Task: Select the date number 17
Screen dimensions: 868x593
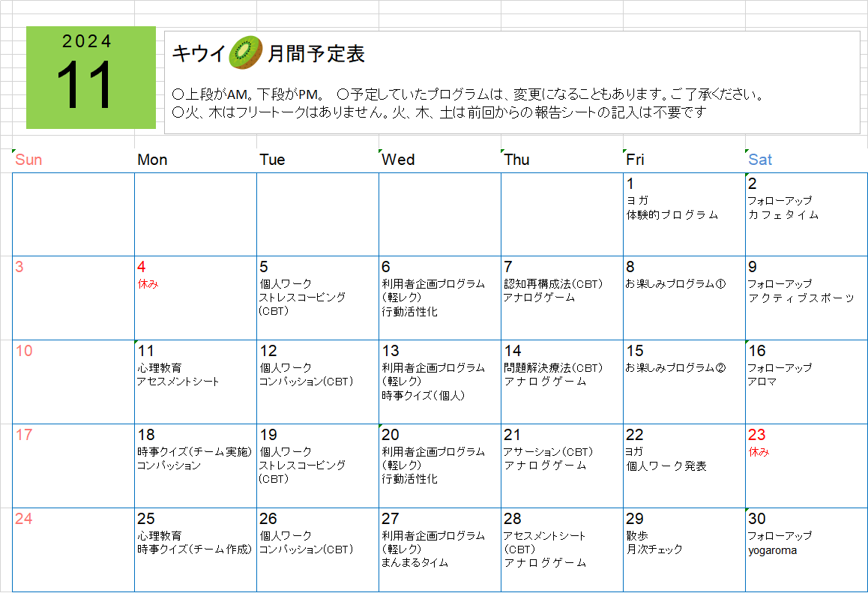Action: (24, 436)
